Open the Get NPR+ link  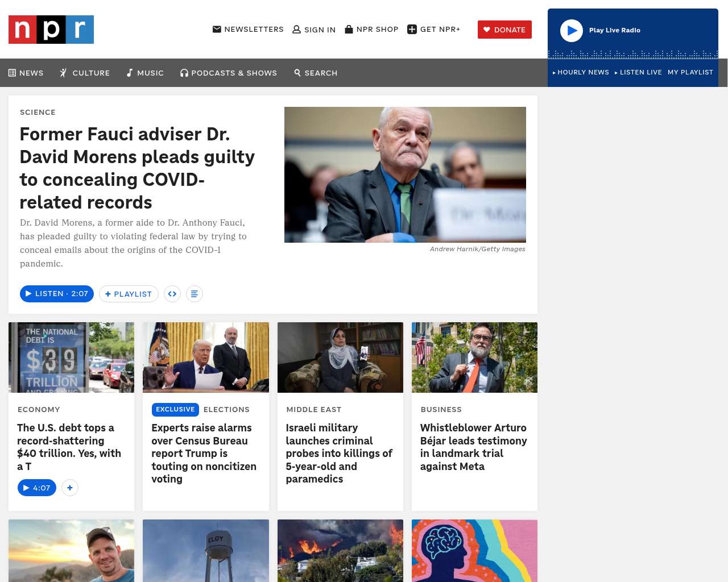[x=434, y=29]
